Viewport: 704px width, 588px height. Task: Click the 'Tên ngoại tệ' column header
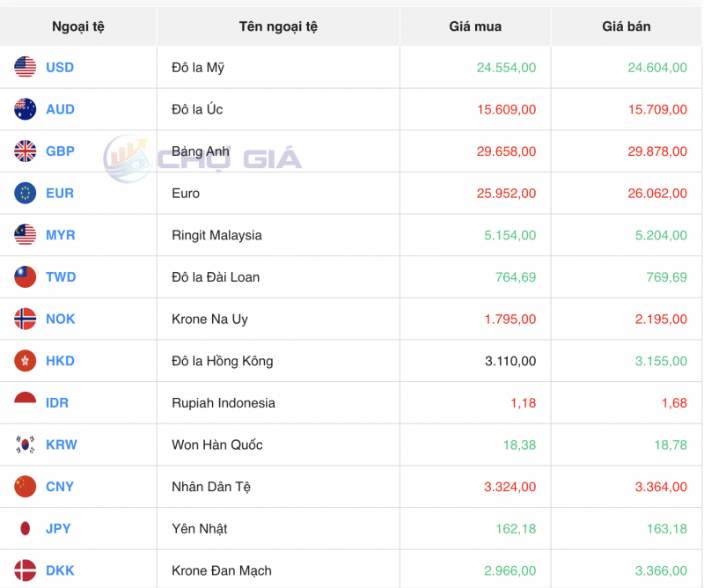pyautogui.click(x=277, y=26)
